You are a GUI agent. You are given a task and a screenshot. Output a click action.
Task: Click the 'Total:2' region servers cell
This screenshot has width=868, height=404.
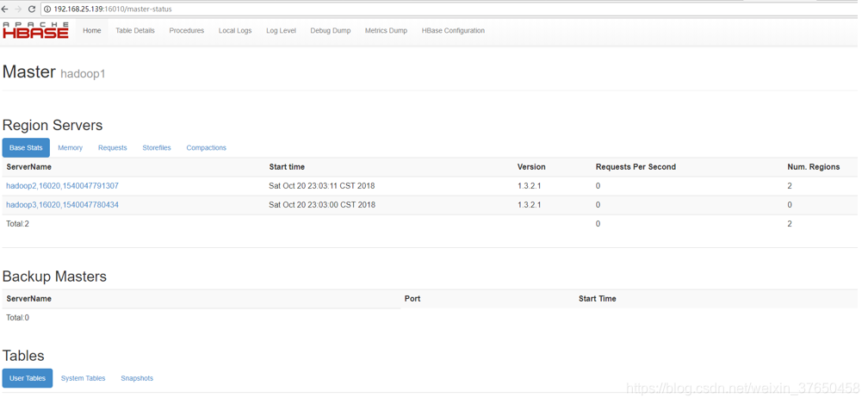(x=18, y=224)
